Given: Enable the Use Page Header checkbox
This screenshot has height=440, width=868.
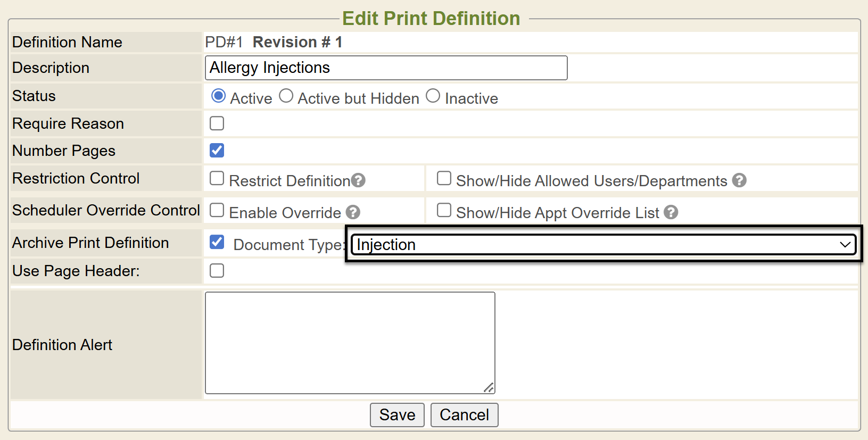Looking at the screenshot, I should [x=217, y=271].
